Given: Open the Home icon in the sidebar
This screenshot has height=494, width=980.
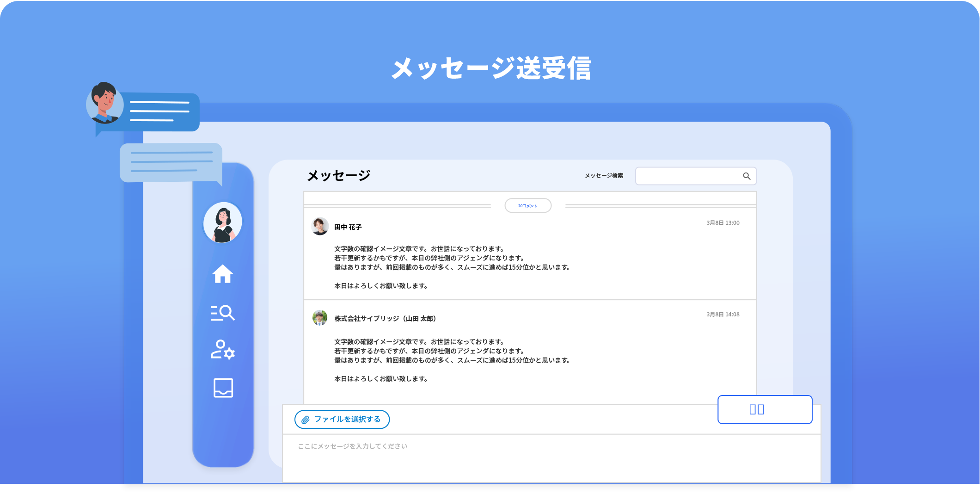Looking at the screenshot, I should 223,274.
